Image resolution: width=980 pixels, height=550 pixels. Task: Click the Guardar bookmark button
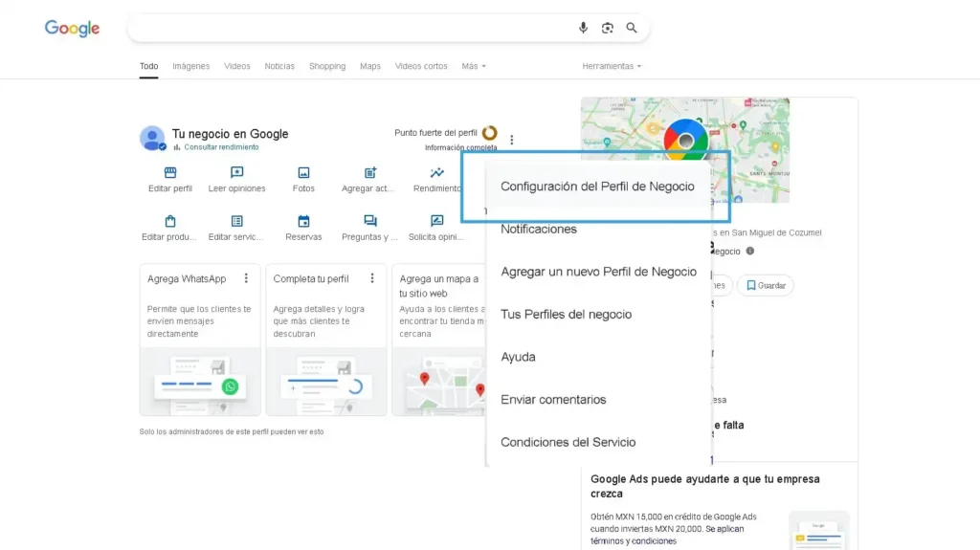(766, 286)
